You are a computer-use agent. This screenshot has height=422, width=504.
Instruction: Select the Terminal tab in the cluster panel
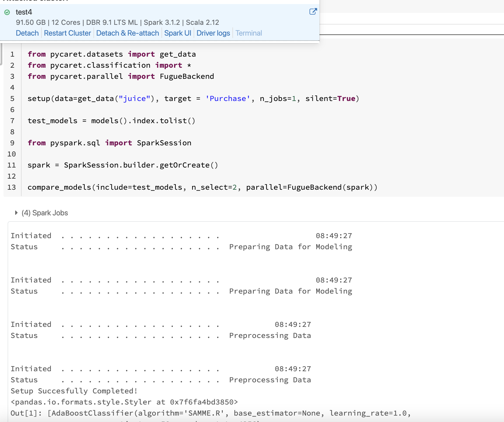coord(248,33)
